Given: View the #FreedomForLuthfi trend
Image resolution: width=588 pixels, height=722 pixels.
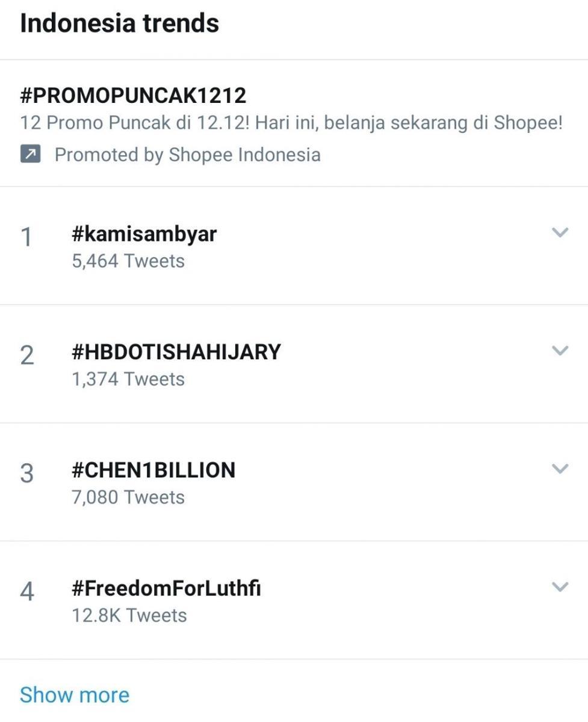Looking at the screenshot, I should pos(166,587).
